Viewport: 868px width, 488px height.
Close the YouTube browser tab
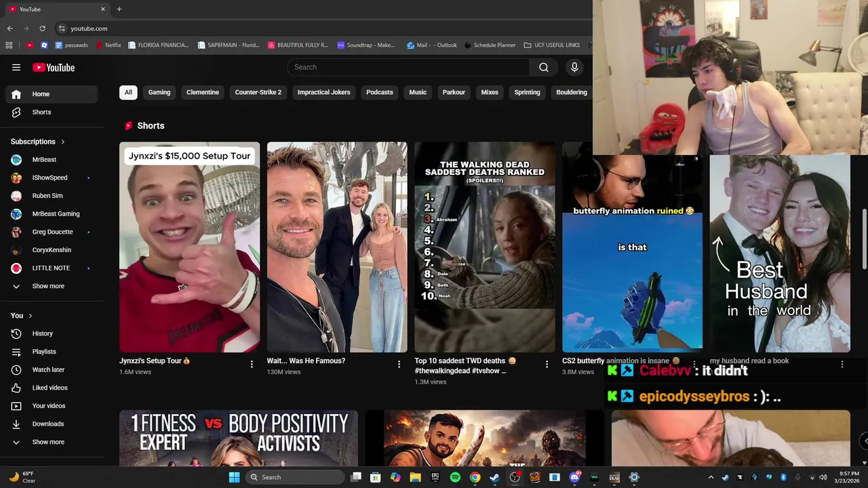[103, 9]
